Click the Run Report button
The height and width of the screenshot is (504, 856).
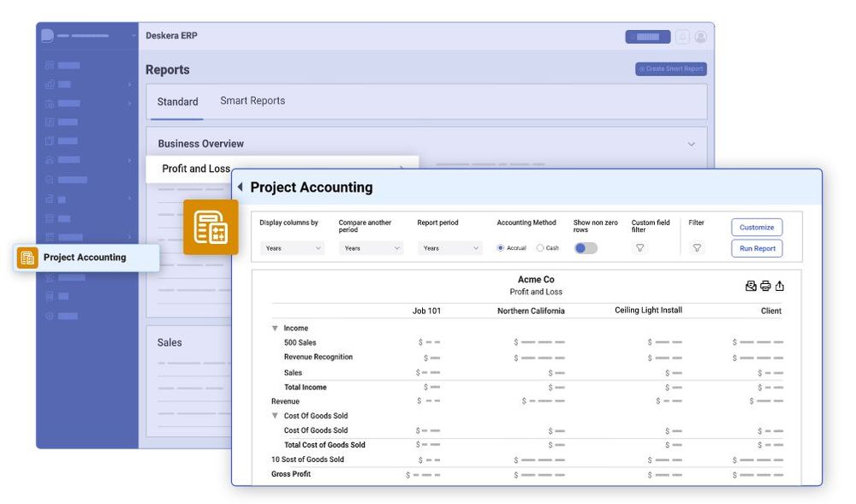(756, 248)
